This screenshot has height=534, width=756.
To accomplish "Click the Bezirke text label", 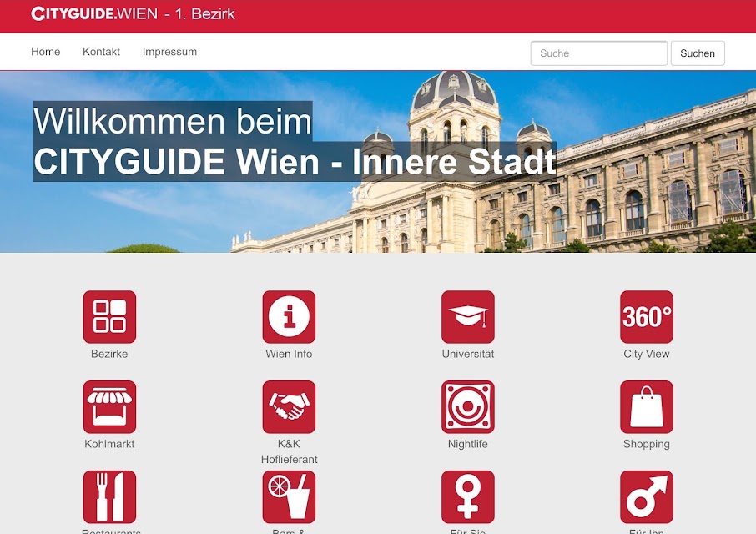I will 109,354.
